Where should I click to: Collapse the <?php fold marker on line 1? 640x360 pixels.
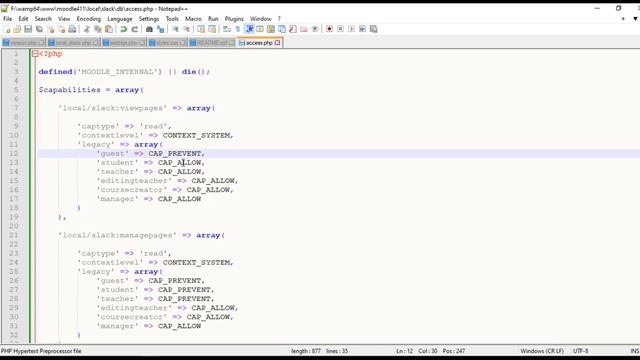pyautogui.click(x=35, y=53)
